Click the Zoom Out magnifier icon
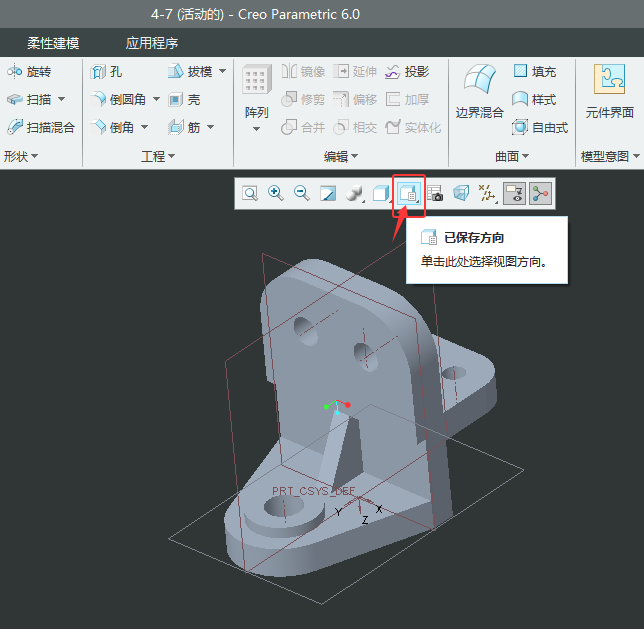Viewport: 644px width, 629px height. [301, 193]
